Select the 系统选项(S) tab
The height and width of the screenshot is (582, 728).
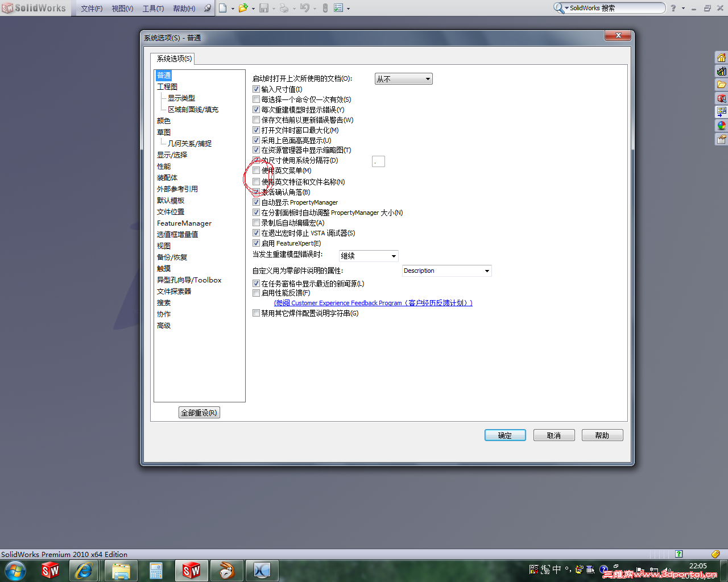[174, 59]
